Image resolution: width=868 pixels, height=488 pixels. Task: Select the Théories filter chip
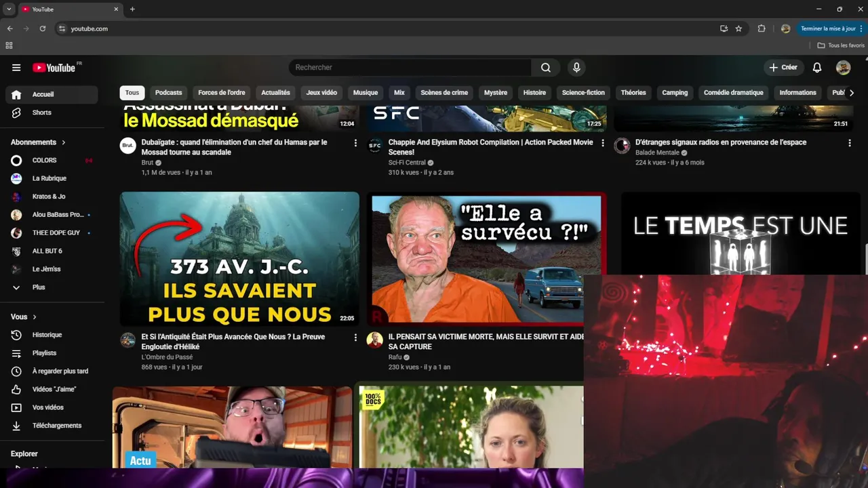[633, 93]
